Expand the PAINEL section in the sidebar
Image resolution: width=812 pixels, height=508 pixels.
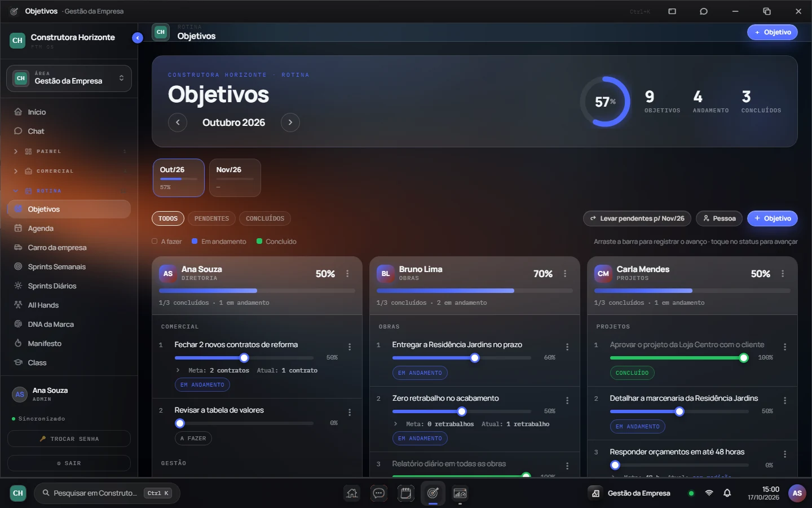69,151
